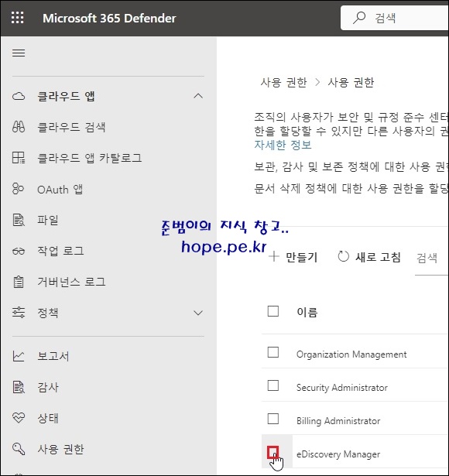The width and height of the screenshot is (449, 476).
Task: Click the 파일 document icon
Action: 19,220
